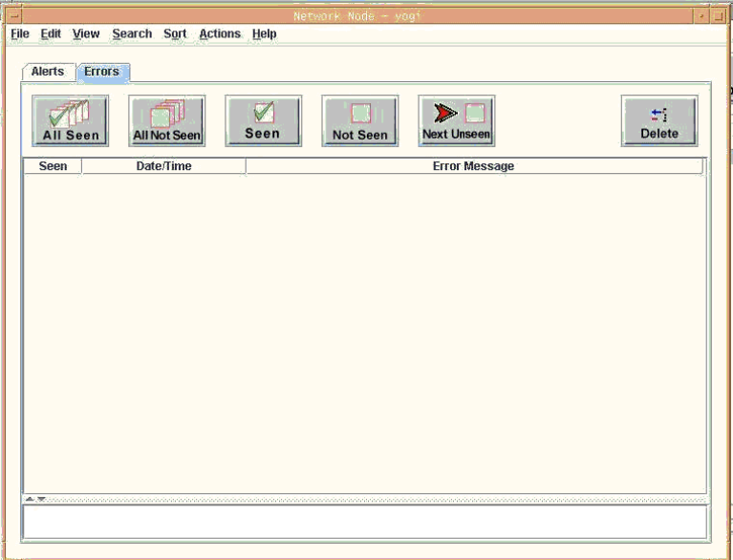733x560 pixels.
Task: Click the All Seen toolbar button
Action: click(x=71, y=120)
